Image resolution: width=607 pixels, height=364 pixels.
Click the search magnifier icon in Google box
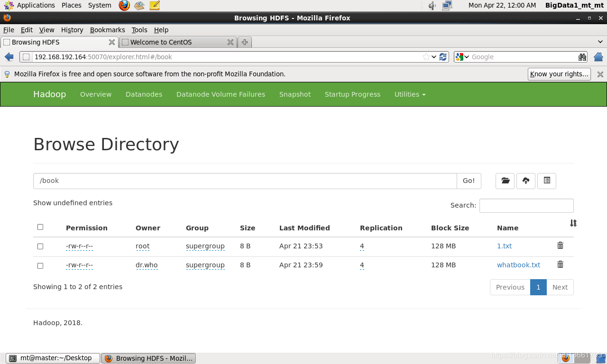tap(582, 57)
